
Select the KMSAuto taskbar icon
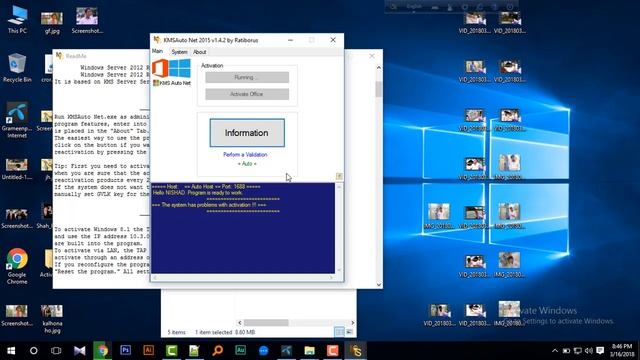356,351
